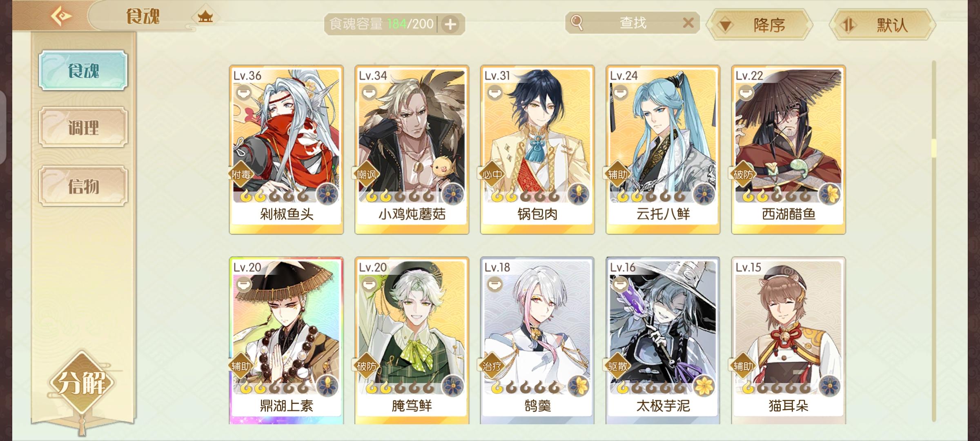Screen dimensions: 980x441
Task: Tap the flower badge on 剁椒鱼头 card
Action: click(x=328, y=194)
